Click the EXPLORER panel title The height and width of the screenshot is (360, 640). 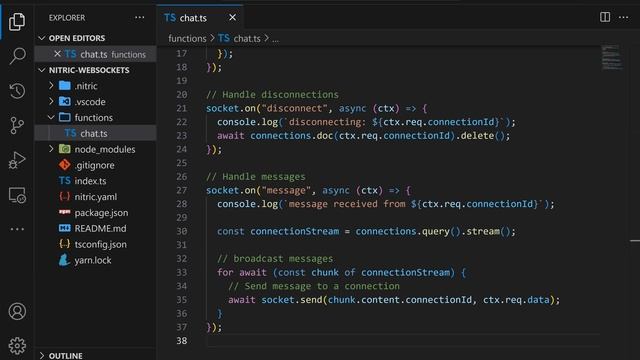click(x=67, y=18)
